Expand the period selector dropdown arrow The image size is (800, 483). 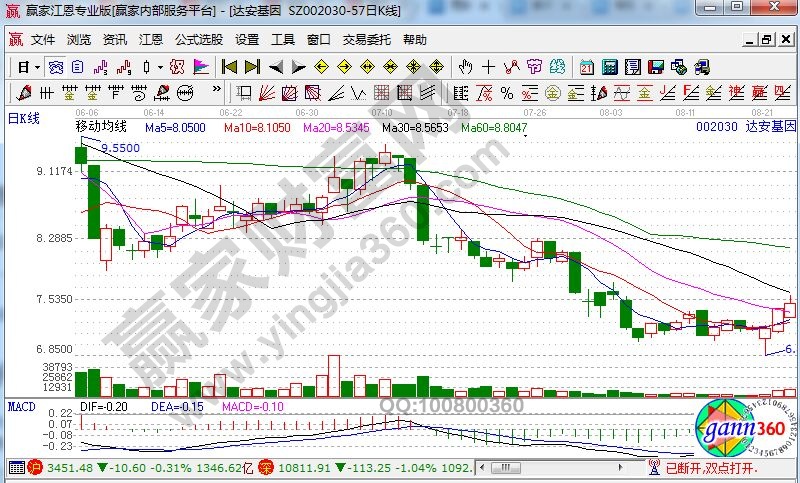38,67
